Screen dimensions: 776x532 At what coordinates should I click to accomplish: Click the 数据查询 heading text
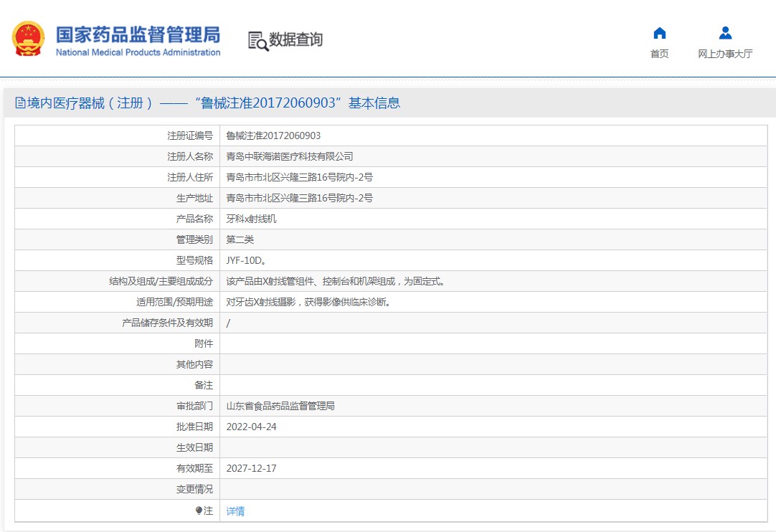295,40
